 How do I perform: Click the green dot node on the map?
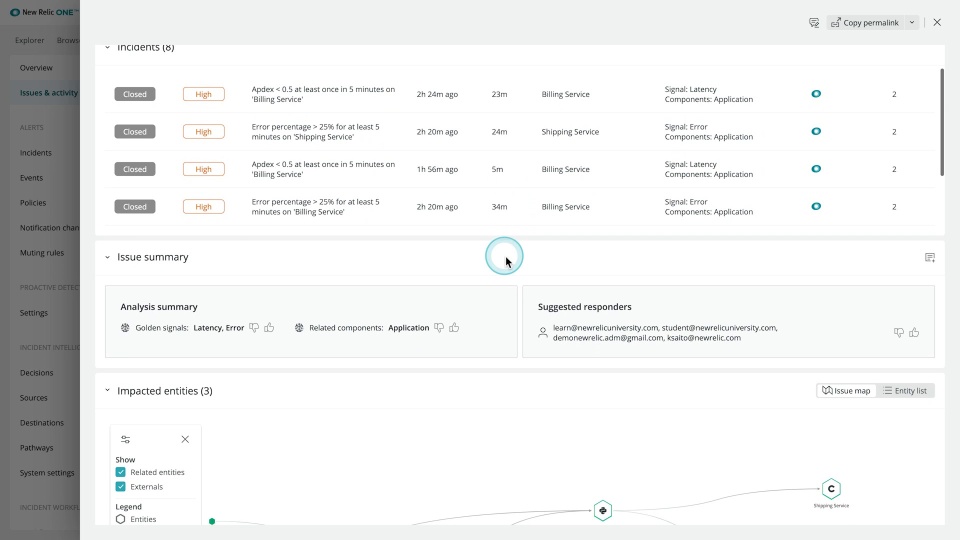[x=212, y=522]
